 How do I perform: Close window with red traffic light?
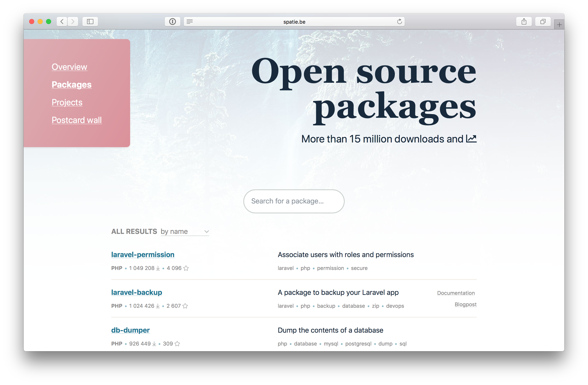[32, 22]
